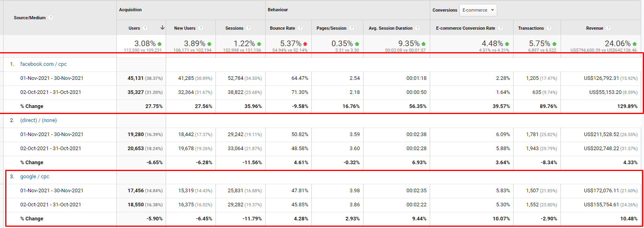This screenshot has height=228, width=644.
Task: Show help for Pages/Session column
Action: pos(352,28)
